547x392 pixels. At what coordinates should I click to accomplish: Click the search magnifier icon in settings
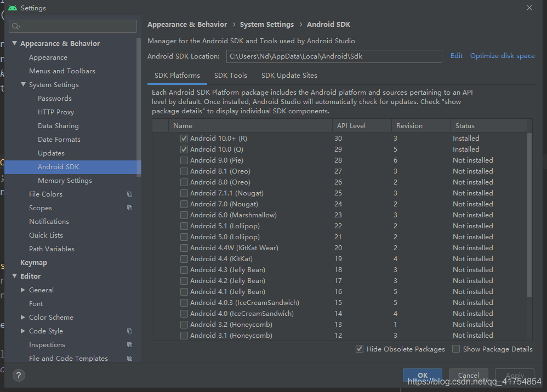16,26
